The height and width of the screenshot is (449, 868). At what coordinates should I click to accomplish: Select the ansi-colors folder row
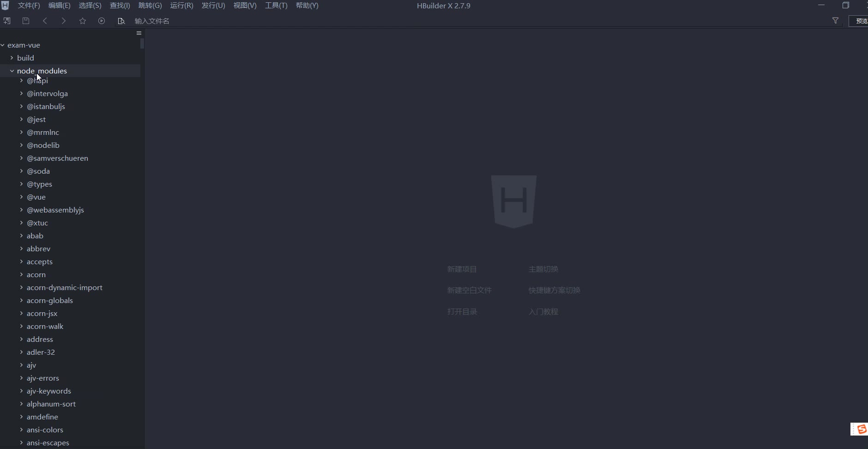pos(70,430)
